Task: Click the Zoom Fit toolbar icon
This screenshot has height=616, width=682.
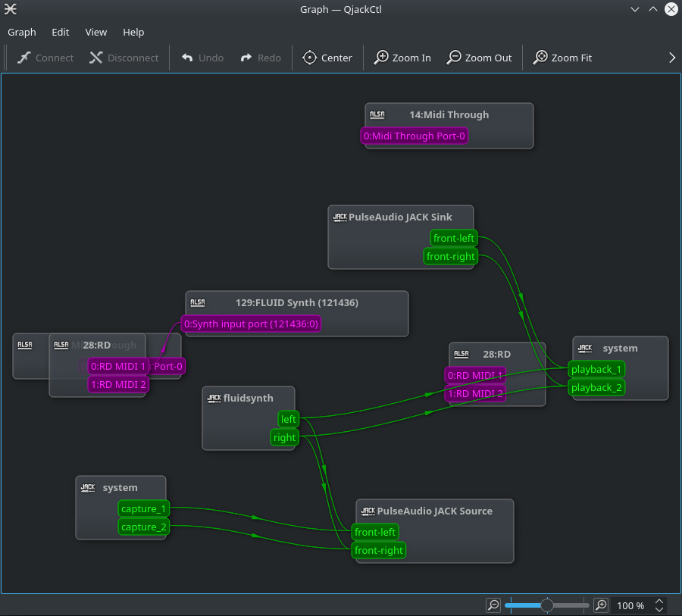Action: [x=540, y=58]
